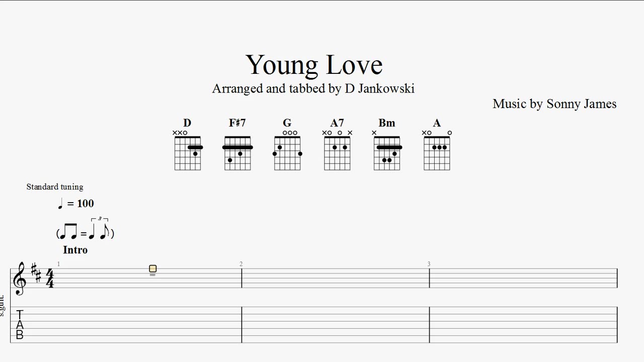Click the triplet feel swing notation

(x=85, y=229)
